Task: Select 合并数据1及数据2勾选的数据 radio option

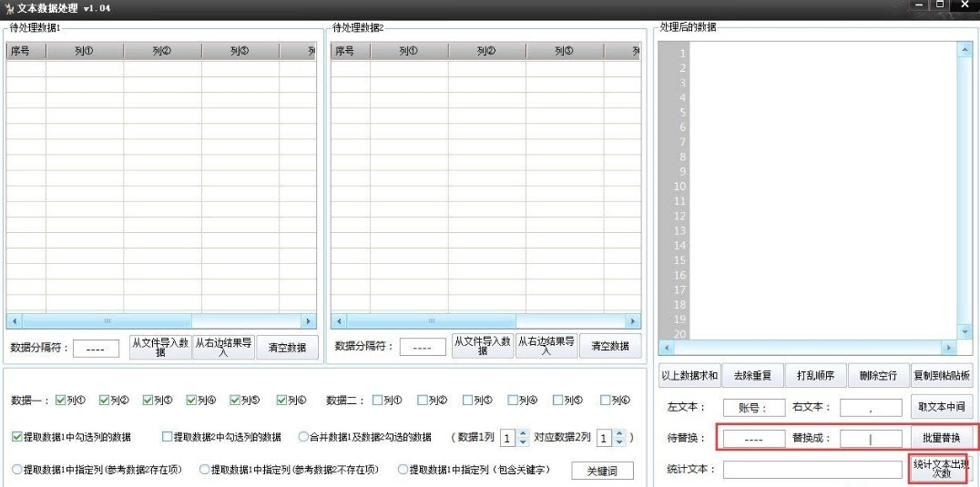Action: pos(304,437)
